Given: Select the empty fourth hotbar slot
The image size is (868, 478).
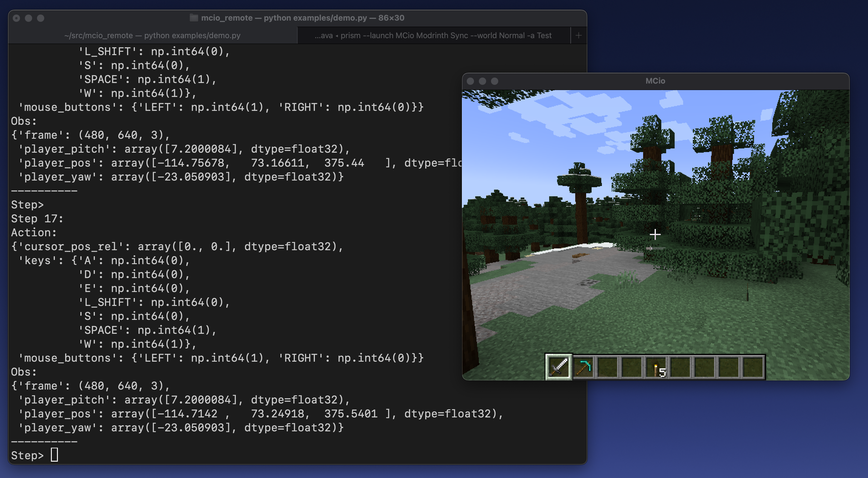Looking at the screenshot, I should tap(632, 367).
